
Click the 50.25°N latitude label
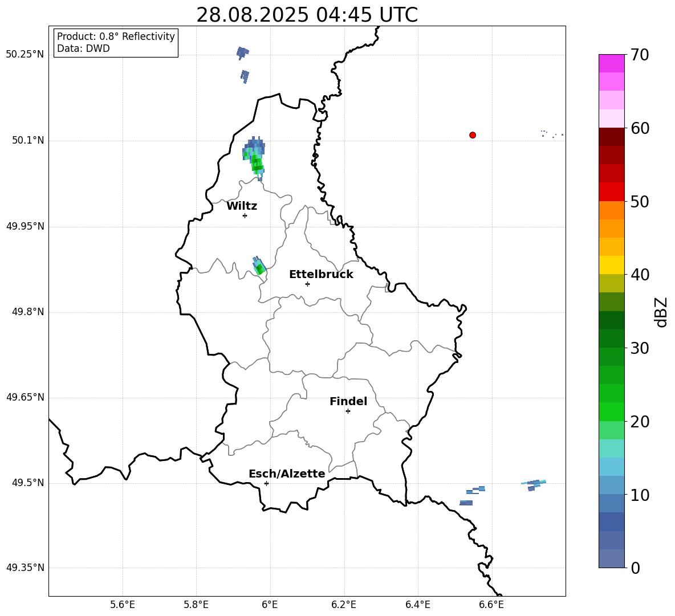[x=25, y=55]
